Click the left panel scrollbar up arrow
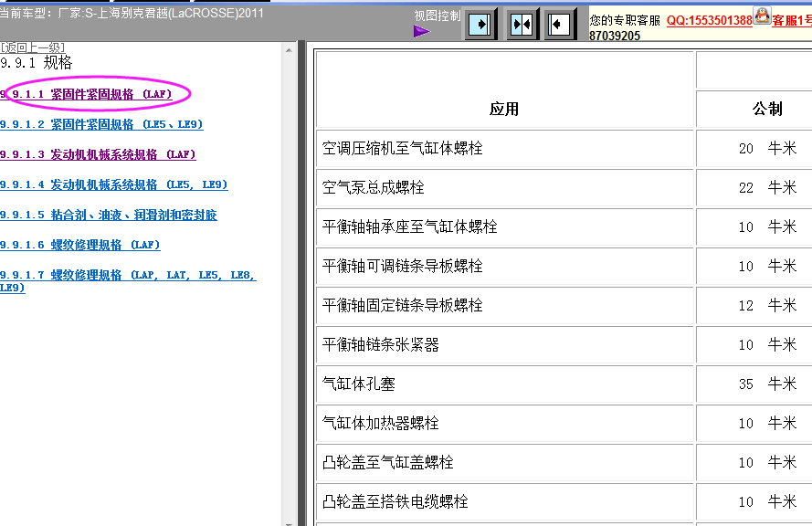This screenshot has width=812, height=526. 289,50
